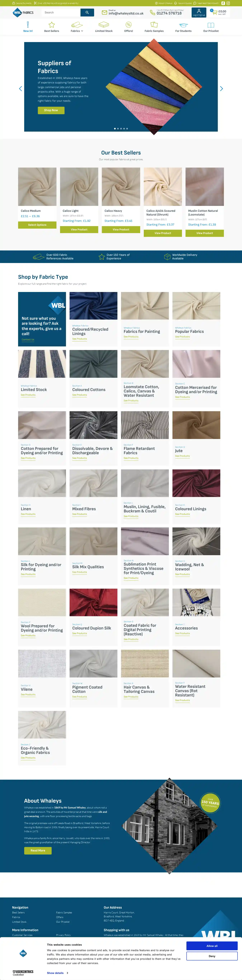Open the Login/Sign up account icon

tap(199, 13)
